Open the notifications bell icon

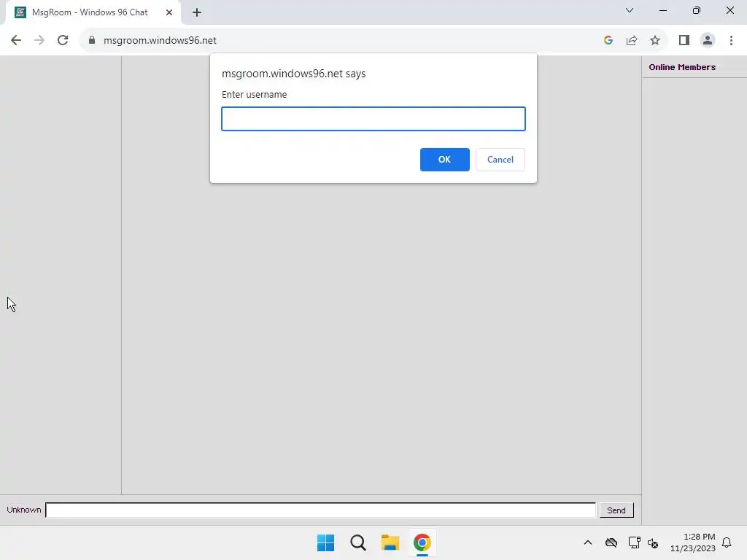(727, 542)
